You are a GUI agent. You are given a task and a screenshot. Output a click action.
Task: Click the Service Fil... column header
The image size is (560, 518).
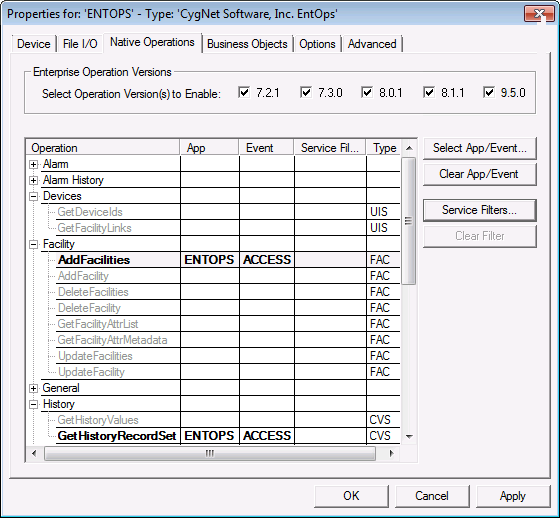pyautogui.click(x=330, y=148)
